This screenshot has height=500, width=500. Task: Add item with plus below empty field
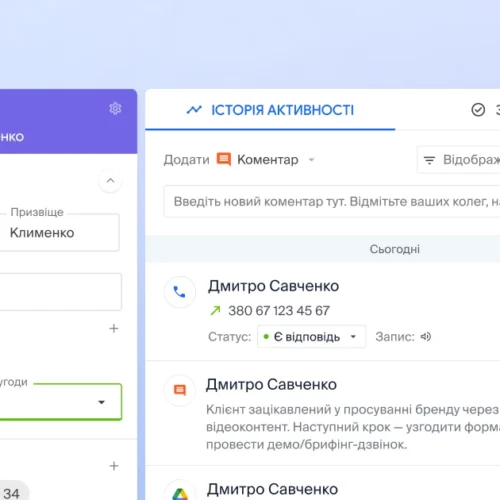(114, 328)
